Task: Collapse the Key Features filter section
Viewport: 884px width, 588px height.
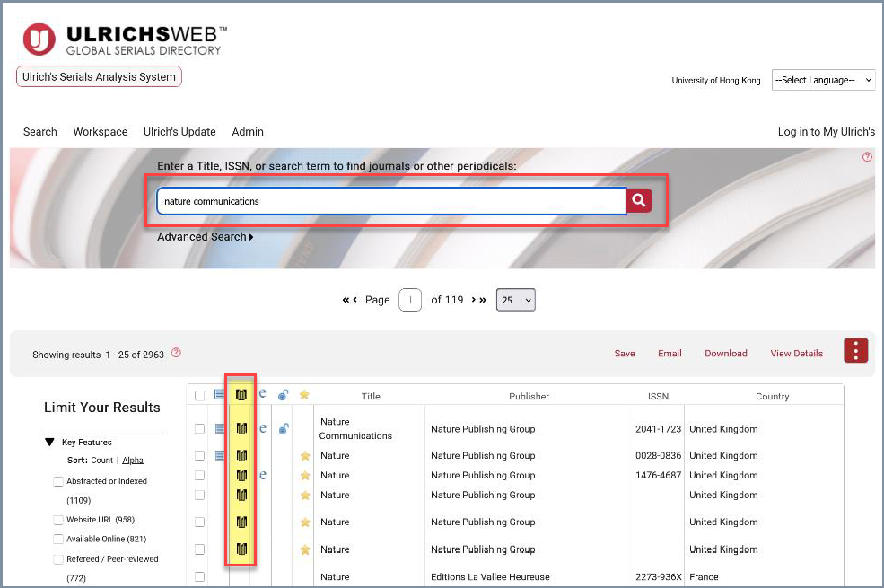Action: 49,443
